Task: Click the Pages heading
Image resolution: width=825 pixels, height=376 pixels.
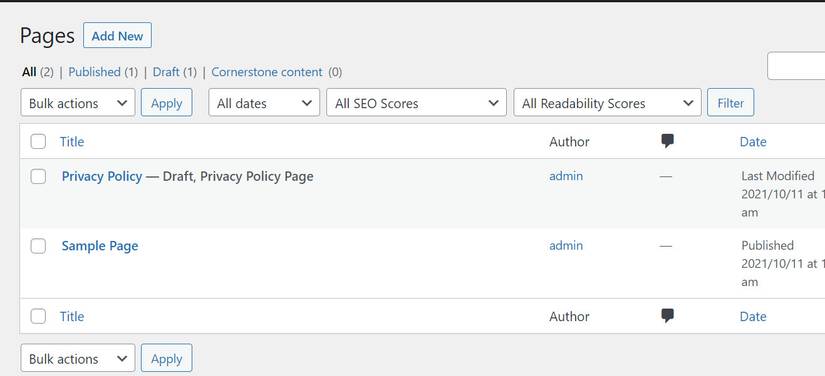Action: [47, 36]
